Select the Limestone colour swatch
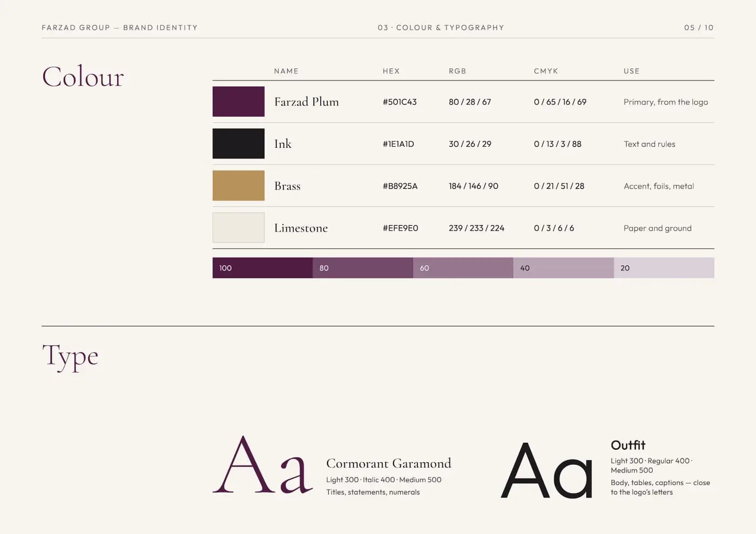 (x=238, y=228)
